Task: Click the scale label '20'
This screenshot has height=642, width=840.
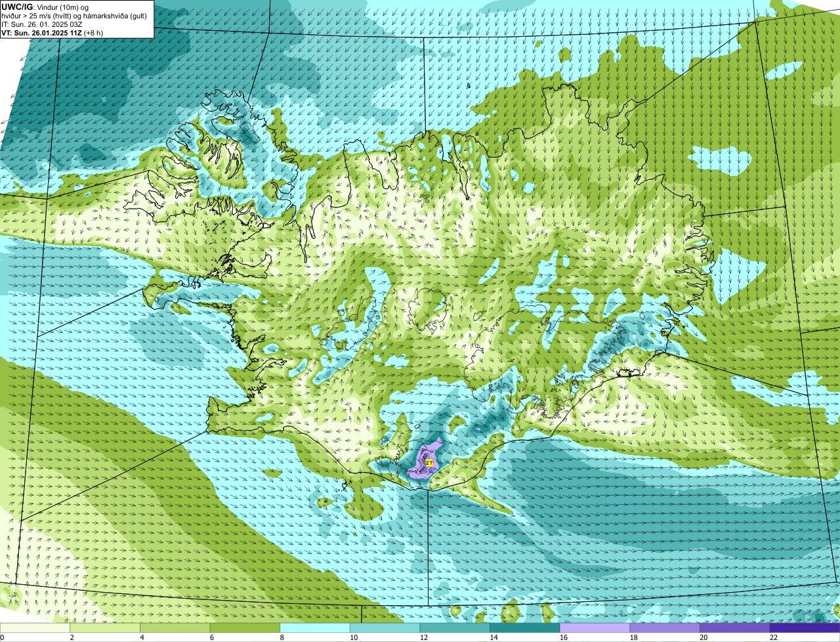Action: point(703,637)
